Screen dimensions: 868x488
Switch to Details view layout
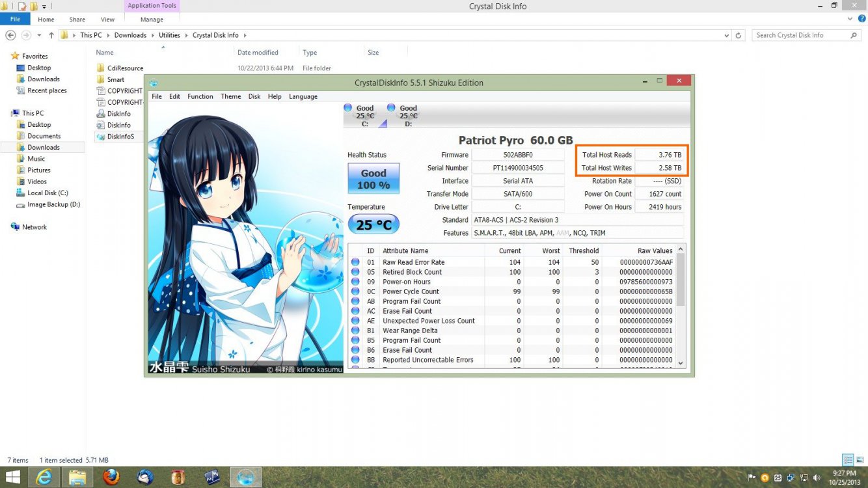click(848, 460)
